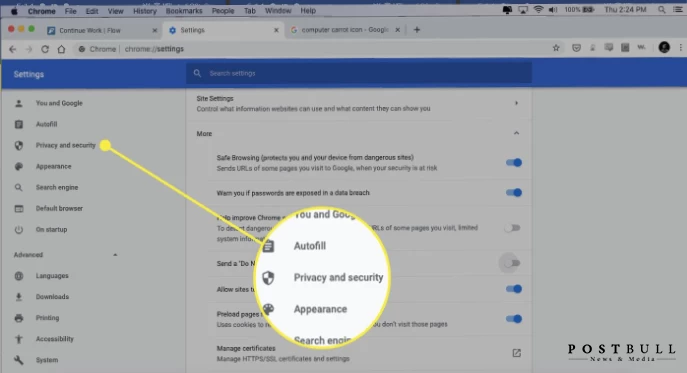The width and height of the screenshot is (687, 373).
Task: Click the Settings page title
Action: [28, 75]
